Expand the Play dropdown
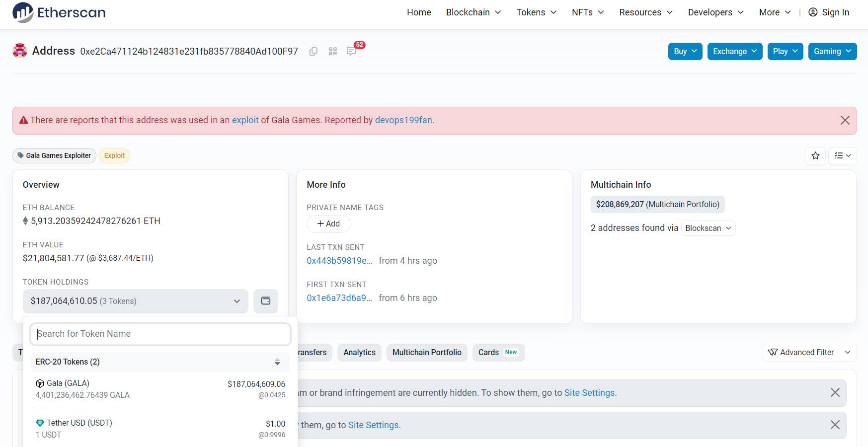 coord(785,51)
